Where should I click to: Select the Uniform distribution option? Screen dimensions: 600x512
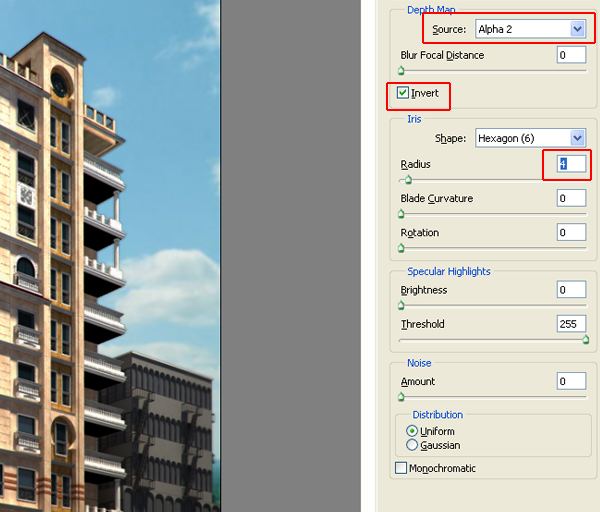(x=412, y=431)
